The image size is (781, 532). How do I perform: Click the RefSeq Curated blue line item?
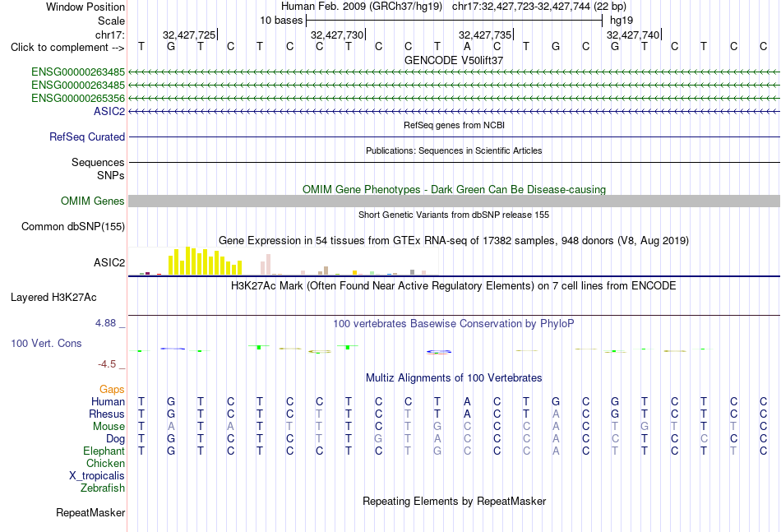point(454,136)
